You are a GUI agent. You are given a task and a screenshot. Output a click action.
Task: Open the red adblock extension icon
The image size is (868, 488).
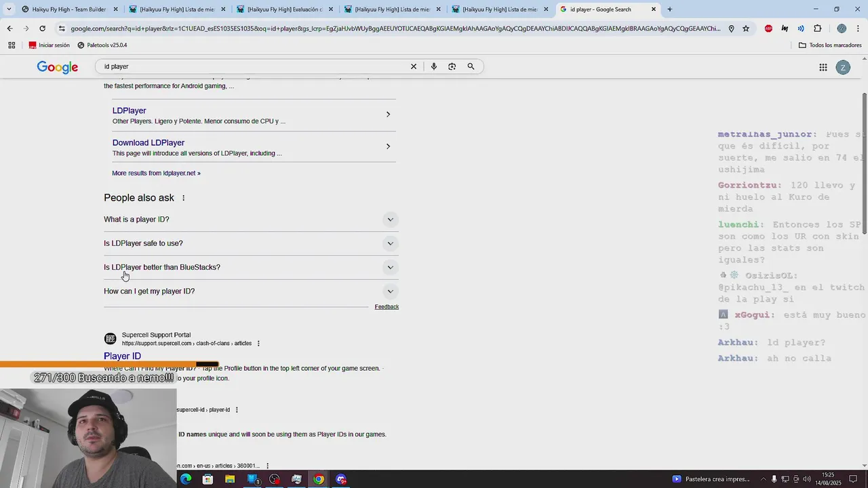click(x=768, y=28)
